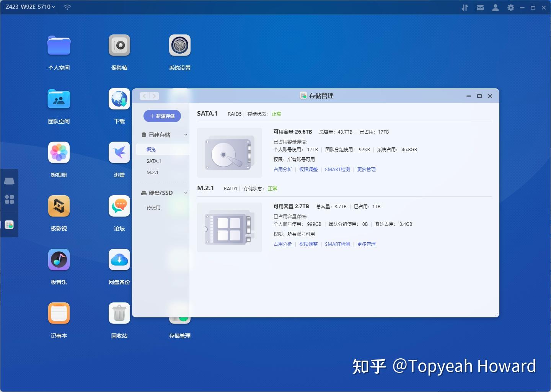This screenshot has height=392, width=551.
Task: Click the back navigation arrow in 存储管理
Action: 144,96
